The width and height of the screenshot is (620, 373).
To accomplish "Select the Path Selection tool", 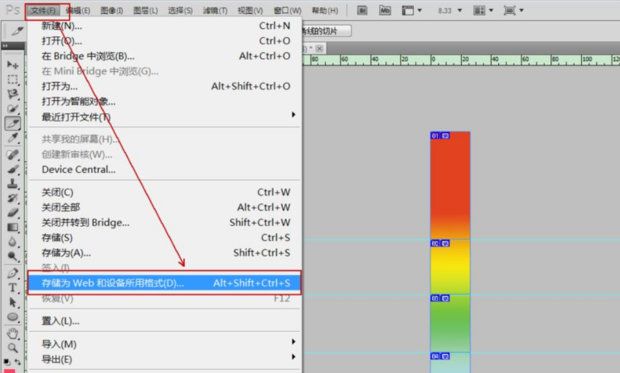I will 13,303.
